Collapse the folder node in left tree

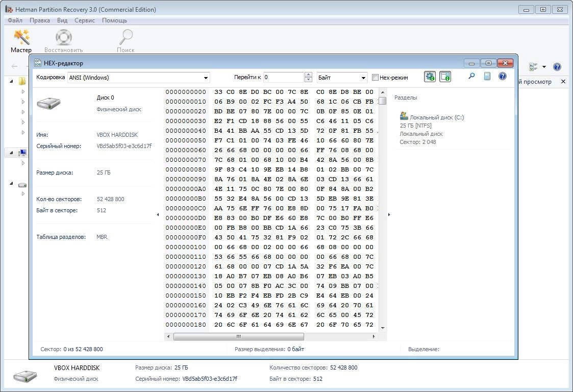click(11, 81)
